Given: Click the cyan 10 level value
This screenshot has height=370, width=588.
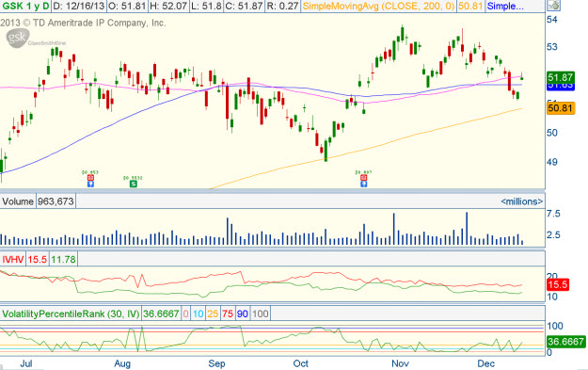Looking at the screenshot, I should 199,314.
